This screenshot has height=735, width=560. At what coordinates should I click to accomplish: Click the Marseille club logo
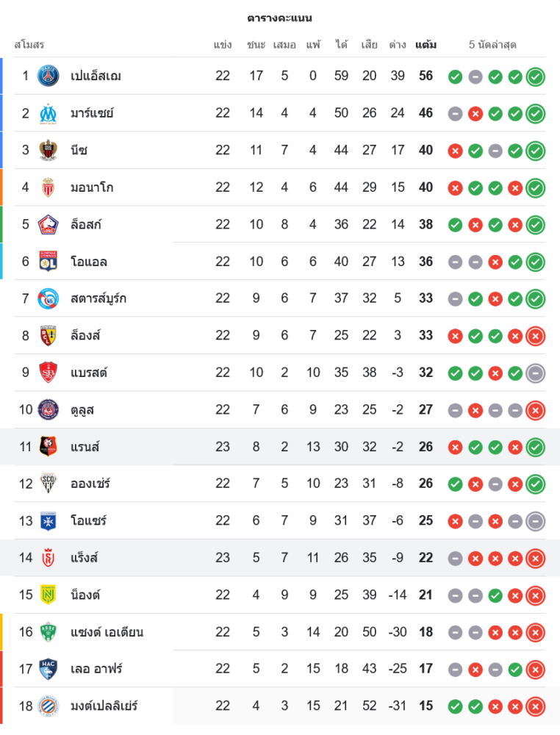(49, 113)
